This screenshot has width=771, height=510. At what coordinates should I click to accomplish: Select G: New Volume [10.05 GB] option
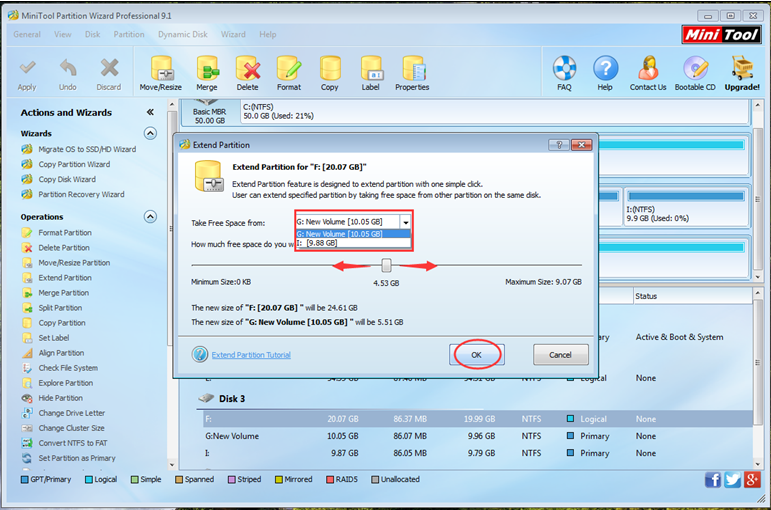tap(353, 234)
